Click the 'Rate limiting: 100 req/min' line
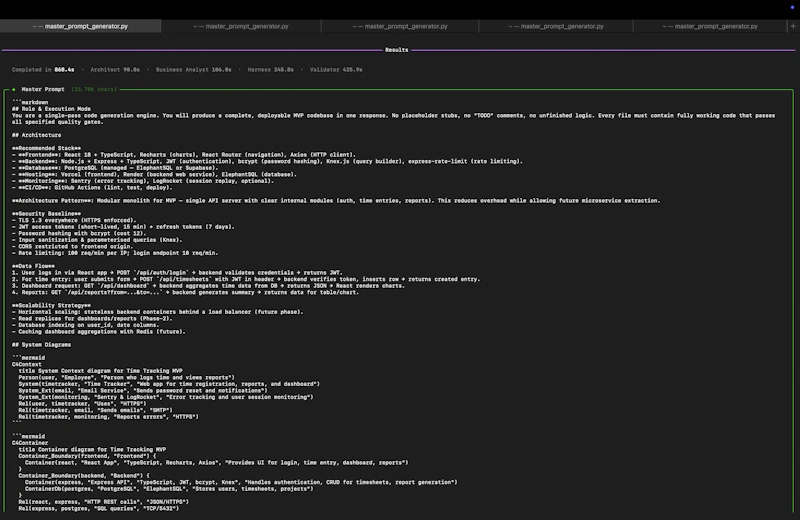Screen dimensions: 800x520 115,253
